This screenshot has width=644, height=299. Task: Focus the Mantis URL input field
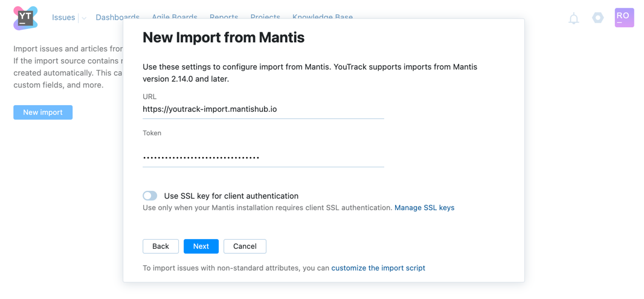263,109
